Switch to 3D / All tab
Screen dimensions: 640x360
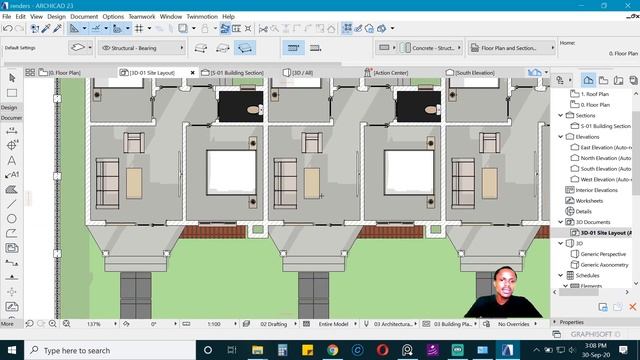298,73
